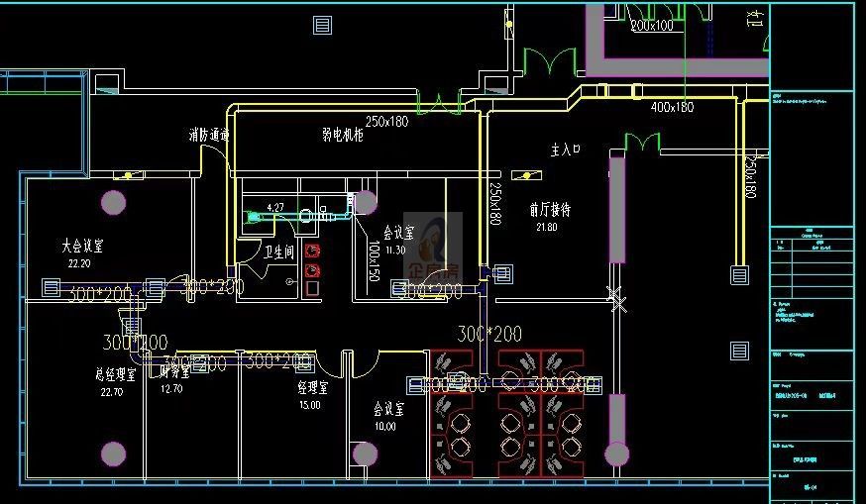Pick the 100x150 vertical duct label
The image size is (866, 504).
pos(374,264)
